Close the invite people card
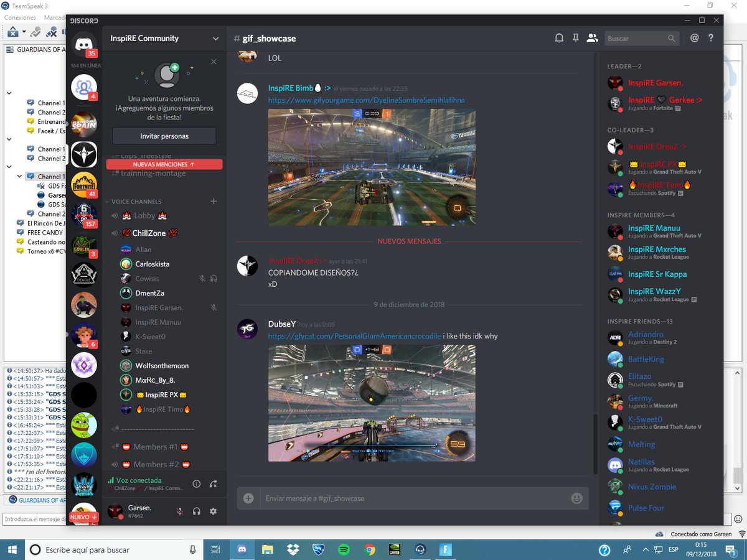 pos(214,62)
